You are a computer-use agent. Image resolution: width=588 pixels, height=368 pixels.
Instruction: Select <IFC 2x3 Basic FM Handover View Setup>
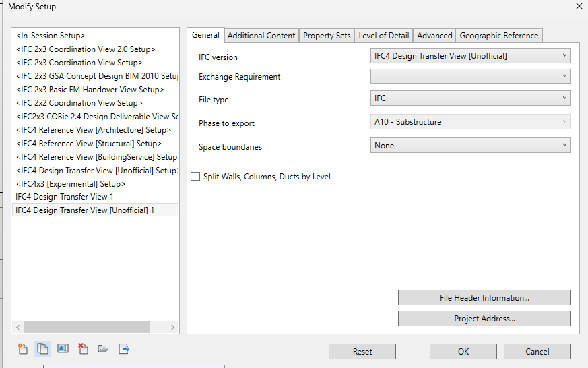[95, 90]
